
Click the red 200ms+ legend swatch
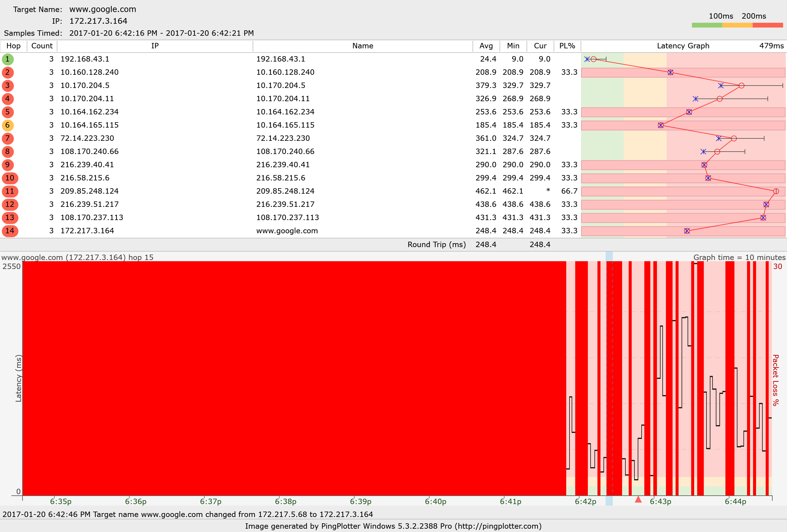pyautogui.click(x=767, y=25)
